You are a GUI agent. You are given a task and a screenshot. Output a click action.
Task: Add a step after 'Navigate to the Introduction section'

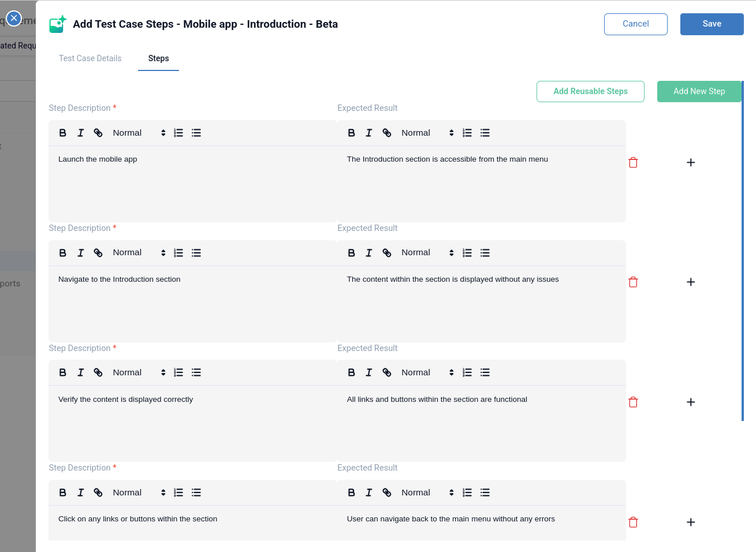tap(691, 282)
